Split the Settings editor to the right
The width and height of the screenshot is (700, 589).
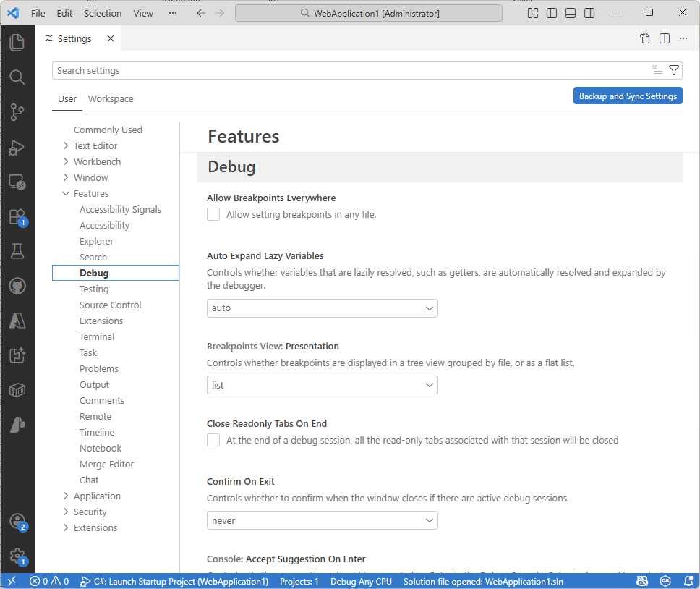tap(665, 38)
